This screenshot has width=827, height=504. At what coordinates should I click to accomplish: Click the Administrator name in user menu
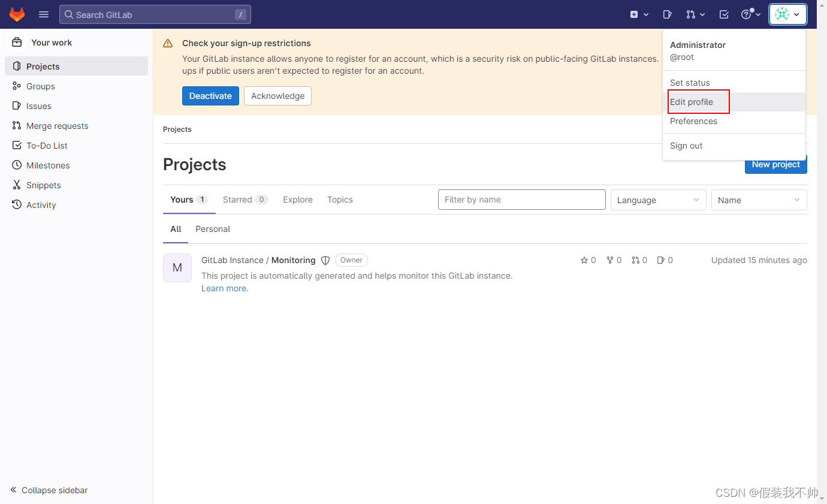(698, 45)
